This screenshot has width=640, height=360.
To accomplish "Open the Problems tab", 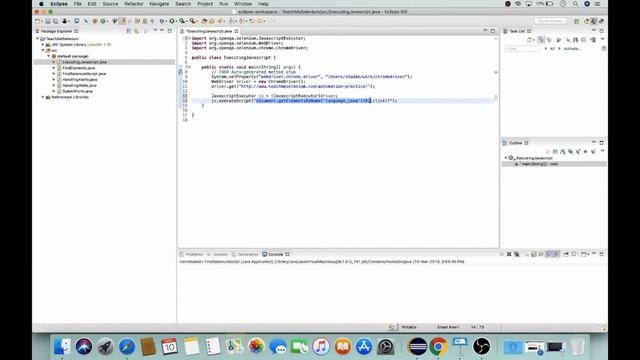I will 192,254.
